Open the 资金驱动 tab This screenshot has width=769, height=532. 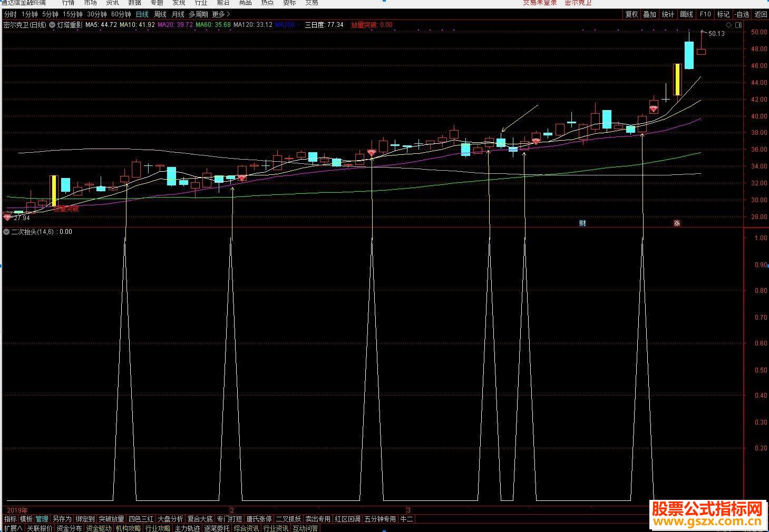click(x=99, y=528)
